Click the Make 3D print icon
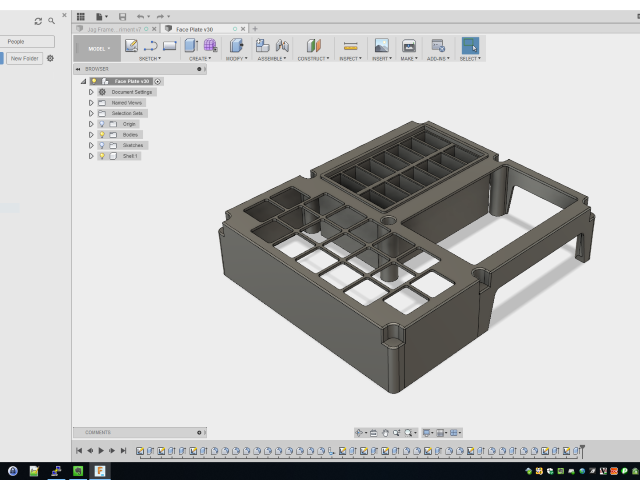Viewport: 640px width, 480px height. [408, 46]
